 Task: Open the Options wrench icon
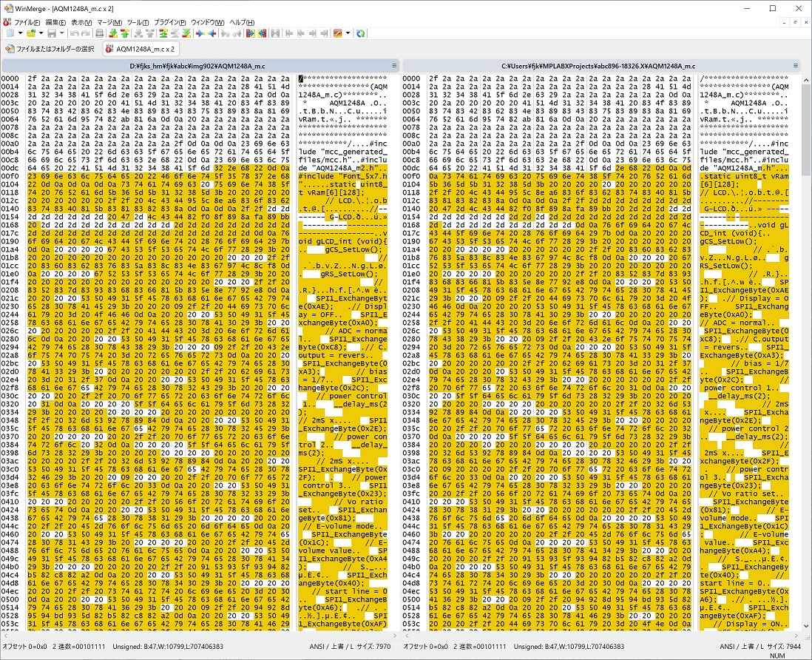point(338,33)
